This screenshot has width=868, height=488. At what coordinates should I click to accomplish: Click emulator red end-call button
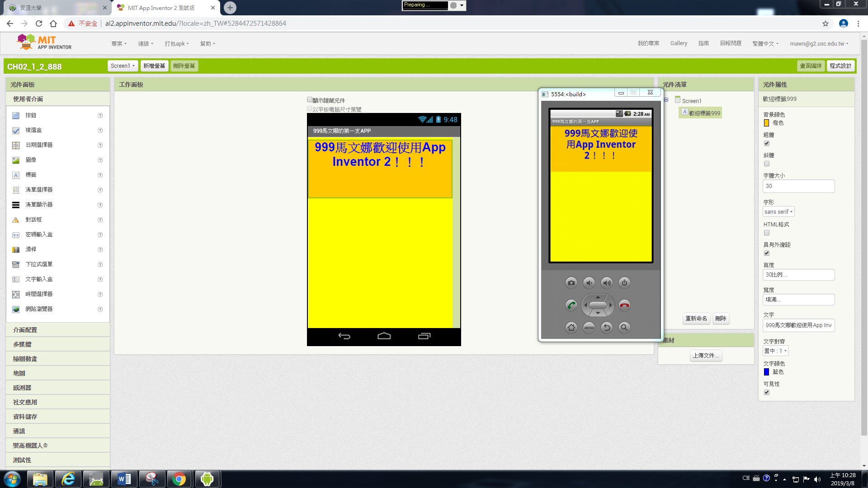pyautogui.click(x=624, y=305)
